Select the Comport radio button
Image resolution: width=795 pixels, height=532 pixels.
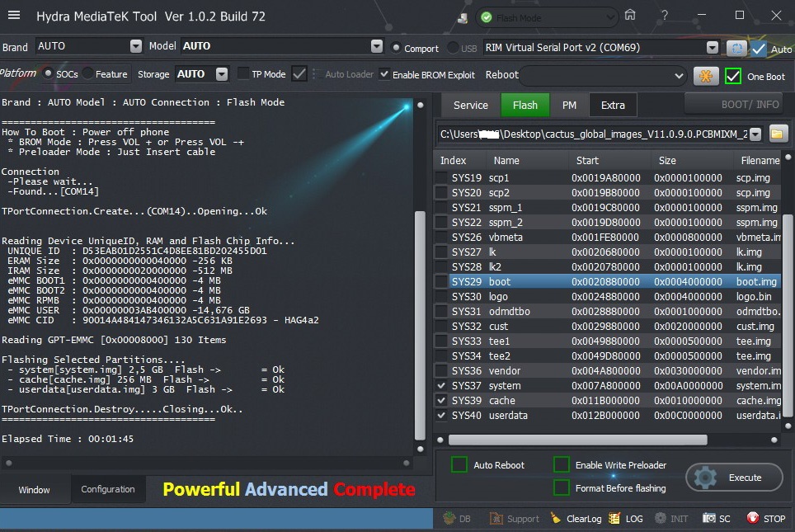[x=396, y=48]
